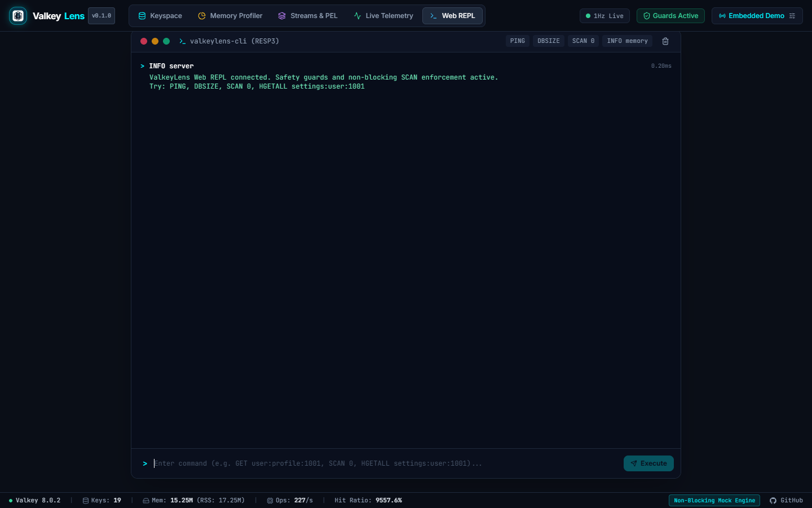The width and height of the screenshot is (812, 508).
Task: Click the yellow terminal window dot
Action: [155, 41]
